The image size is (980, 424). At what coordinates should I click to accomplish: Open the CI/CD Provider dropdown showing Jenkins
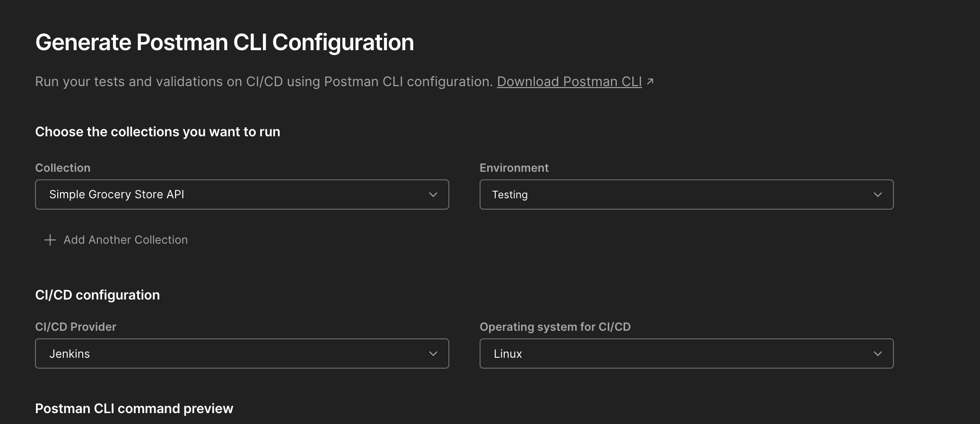click(242, 353)
